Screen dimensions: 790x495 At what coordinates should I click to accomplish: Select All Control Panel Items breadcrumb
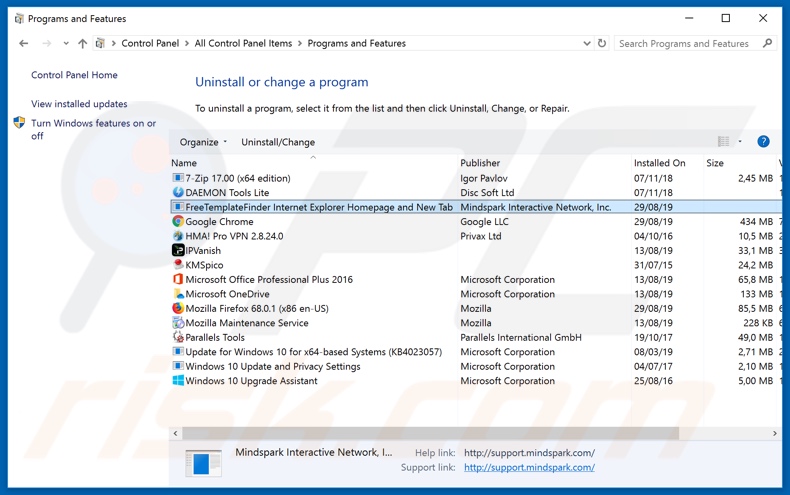tap(243, 43)
